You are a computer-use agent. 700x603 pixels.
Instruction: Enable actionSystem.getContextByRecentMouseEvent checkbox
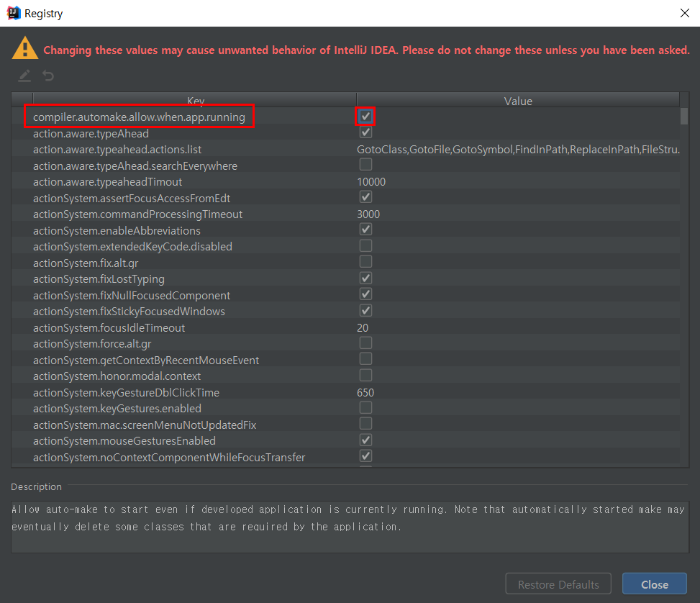[365, 359]
